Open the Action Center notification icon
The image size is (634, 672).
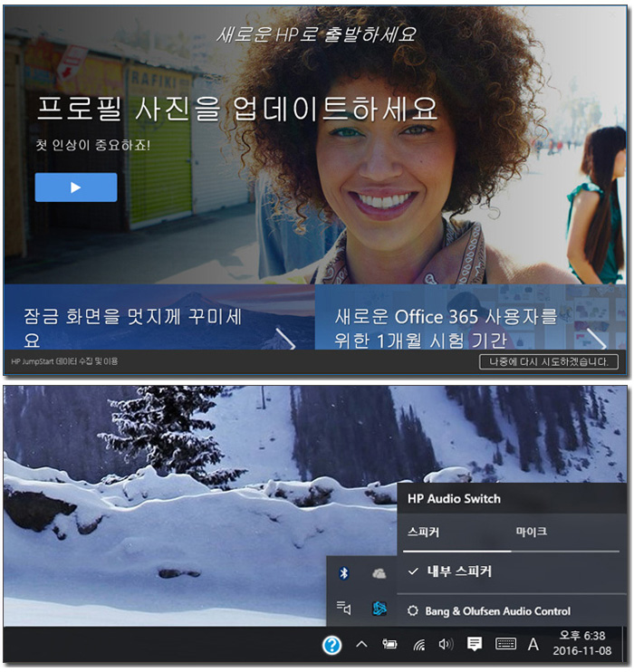click(x=475, y=644)
